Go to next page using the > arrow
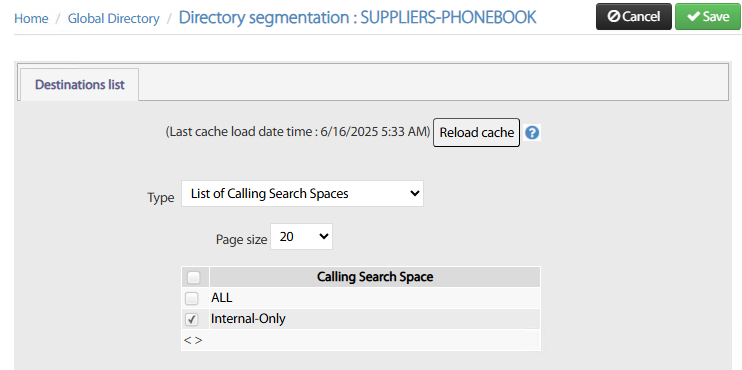The width and height of the screenshot is (742, 370). tap(198, 340)
